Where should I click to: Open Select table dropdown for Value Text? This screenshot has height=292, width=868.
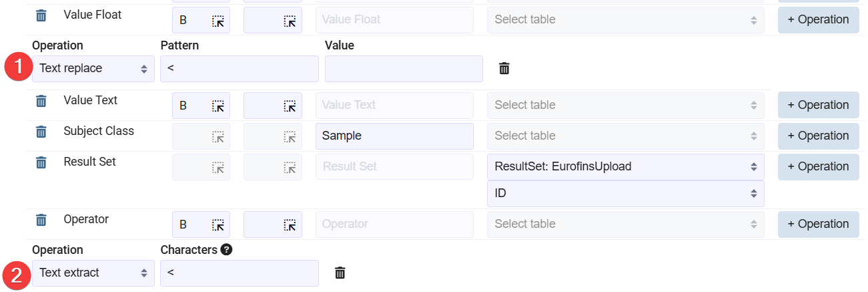pos(625,105)
